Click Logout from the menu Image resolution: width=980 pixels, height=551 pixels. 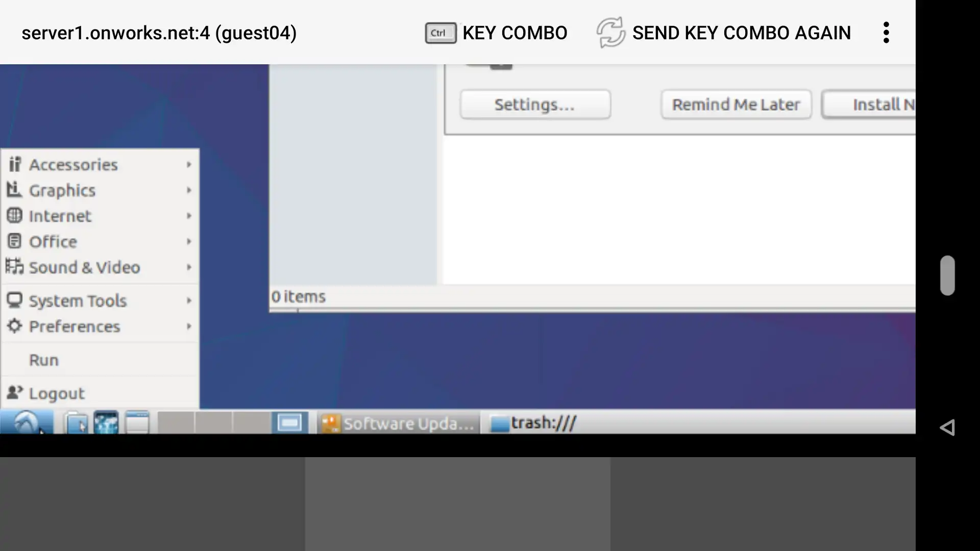(x=56, y=393)
